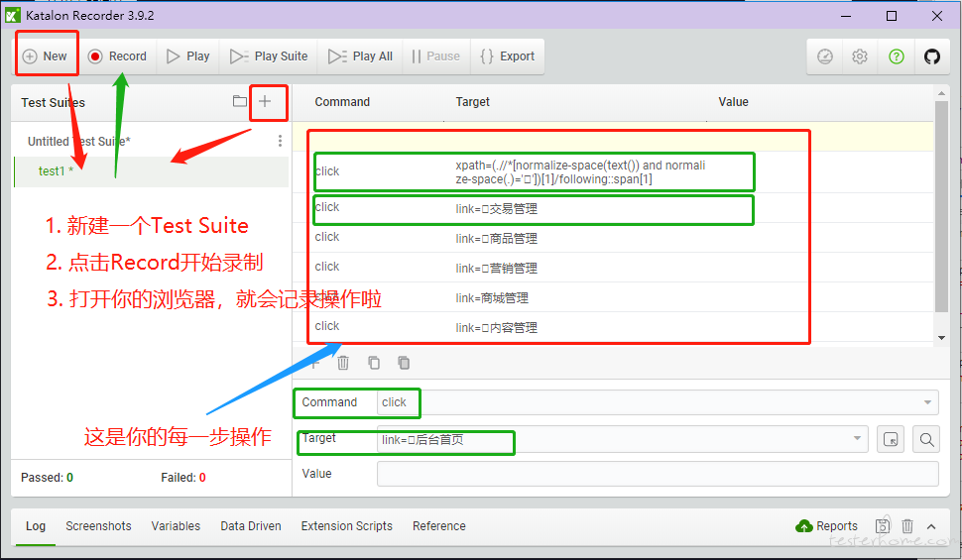Click the Command column header
962x560 pixels.
[342, 102]
